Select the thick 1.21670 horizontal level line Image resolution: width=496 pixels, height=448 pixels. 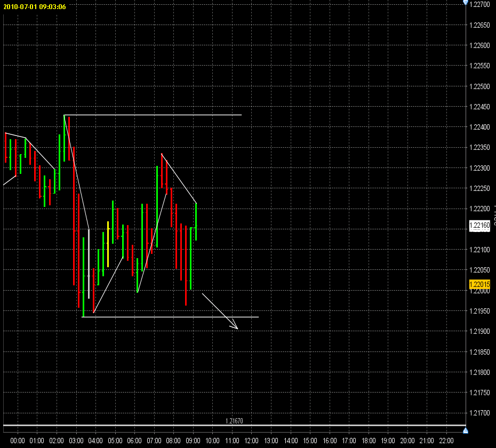click(234, 425)
